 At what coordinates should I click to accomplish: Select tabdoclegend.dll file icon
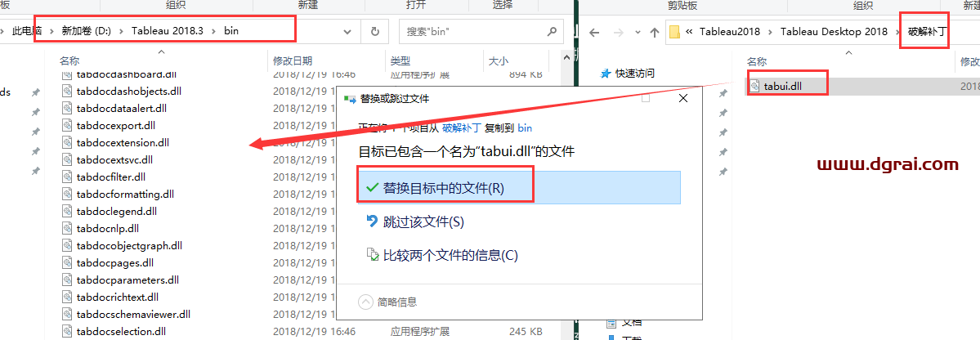(68, 211)
